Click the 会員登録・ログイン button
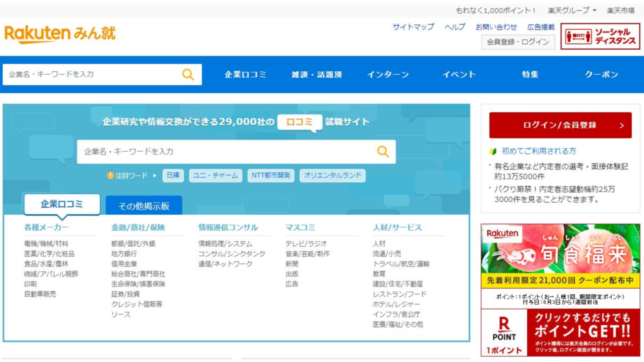The height and width of the screenshot is (362, 644). point(518,42)
